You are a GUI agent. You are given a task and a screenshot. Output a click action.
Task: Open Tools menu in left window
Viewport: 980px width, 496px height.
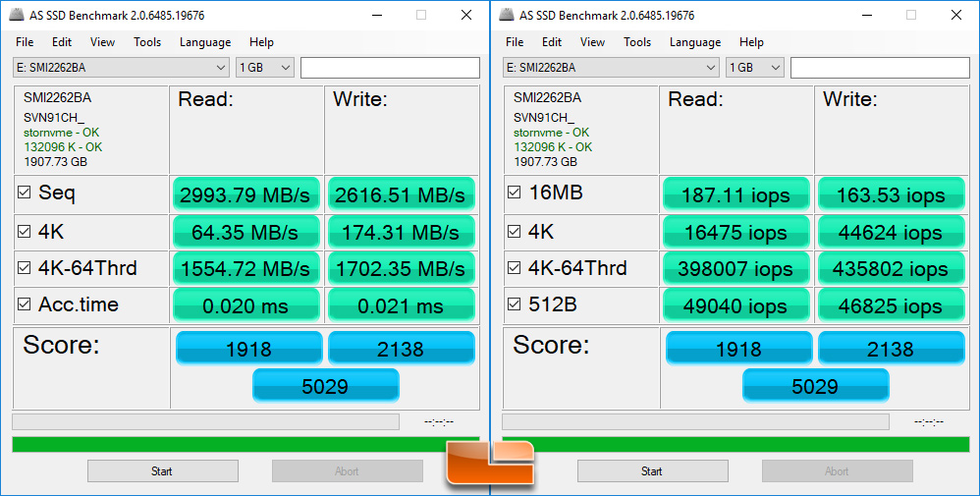click(147, 42)
